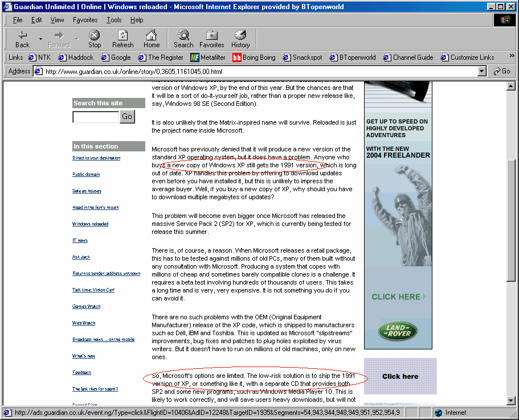This screenshot has height=420, width=519.
Task: Open the History pane
Action: tap(240, 39)
